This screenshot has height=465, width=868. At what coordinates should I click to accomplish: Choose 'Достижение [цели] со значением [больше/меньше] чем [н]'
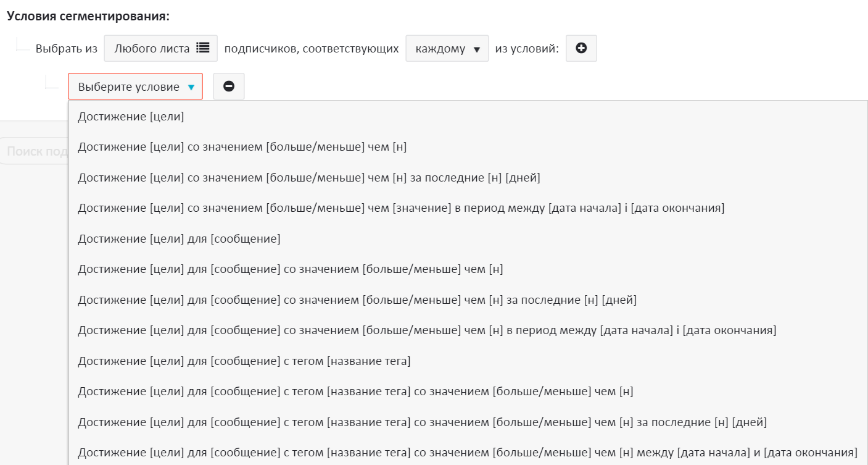point(242,146)
